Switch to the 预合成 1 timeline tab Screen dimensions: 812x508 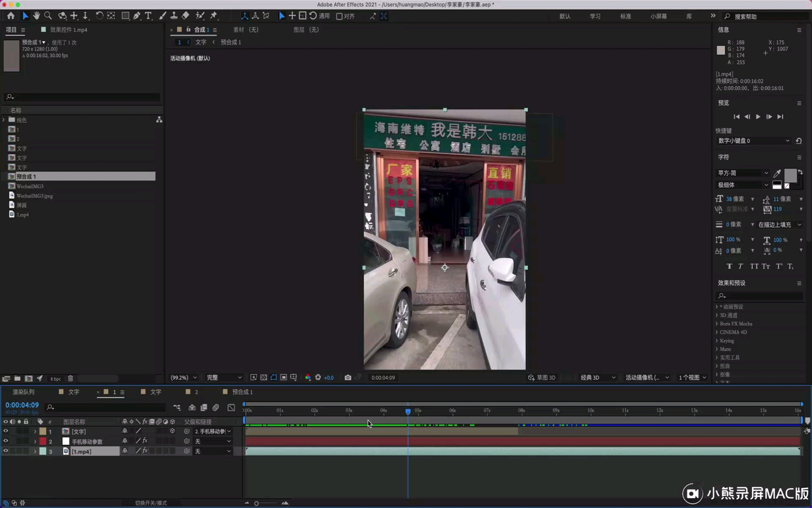(242, 392)
